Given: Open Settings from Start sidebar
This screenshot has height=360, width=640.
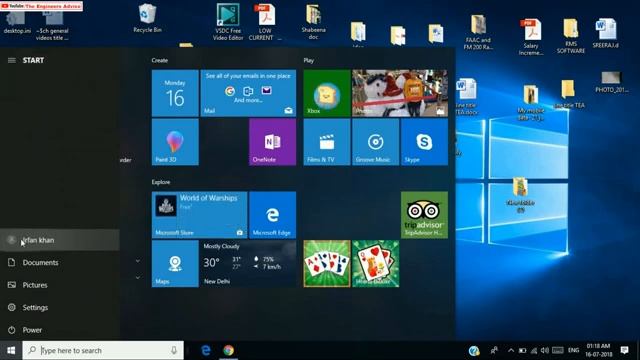Looking at the screenshot, I should tap(60, 307).
